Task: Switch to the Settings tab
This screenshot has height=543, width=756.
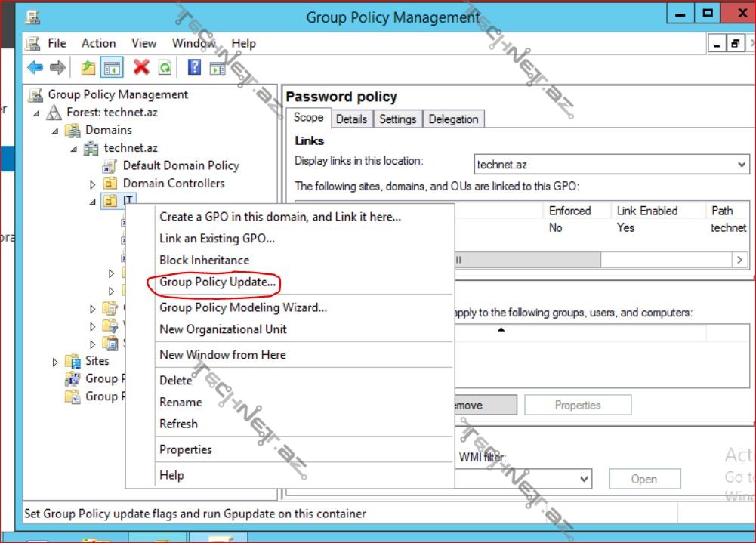Action: tap(397, 119)
